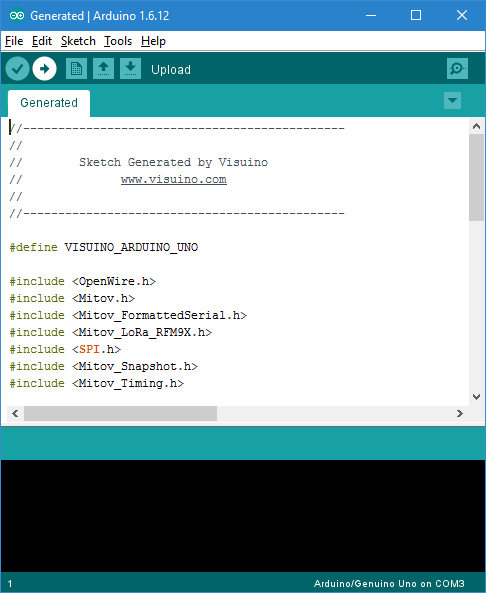Click the Mitov_LoRa_RFM9X.h include line
Image resolution: width=486 pixels, height=593 pixels.
110,332
